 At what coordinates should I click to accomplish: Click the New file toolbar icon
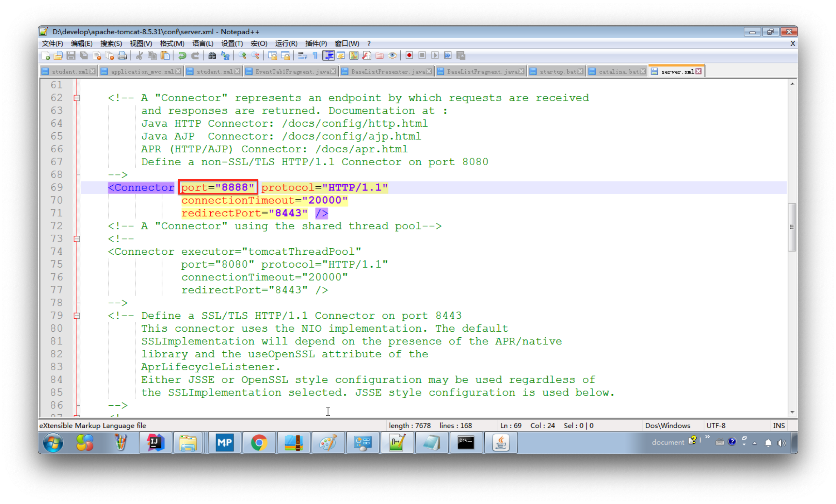[x=46, y=55]
